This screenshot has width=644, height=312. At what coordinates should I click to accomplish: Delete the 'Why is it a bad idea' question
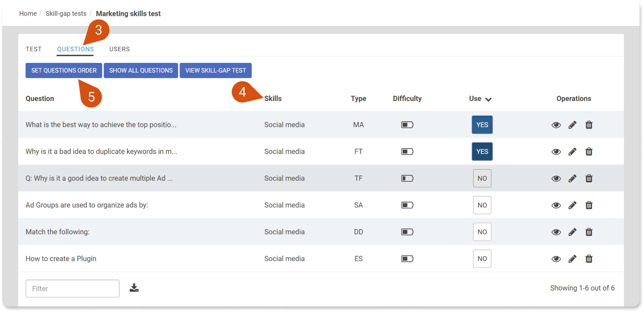pyautogui.click(x=589, y=152)
